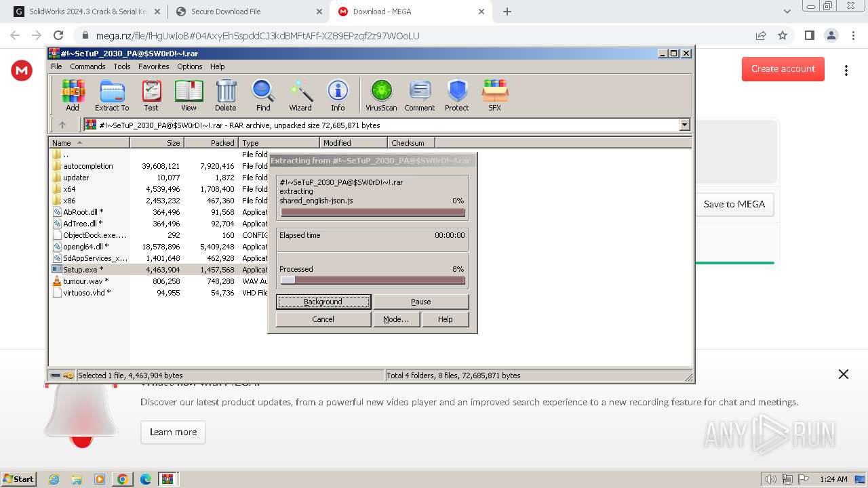Click the Learn more button
Image resolution: width=868 pixels, height=488 pixels.
click(x=173, y=432)
